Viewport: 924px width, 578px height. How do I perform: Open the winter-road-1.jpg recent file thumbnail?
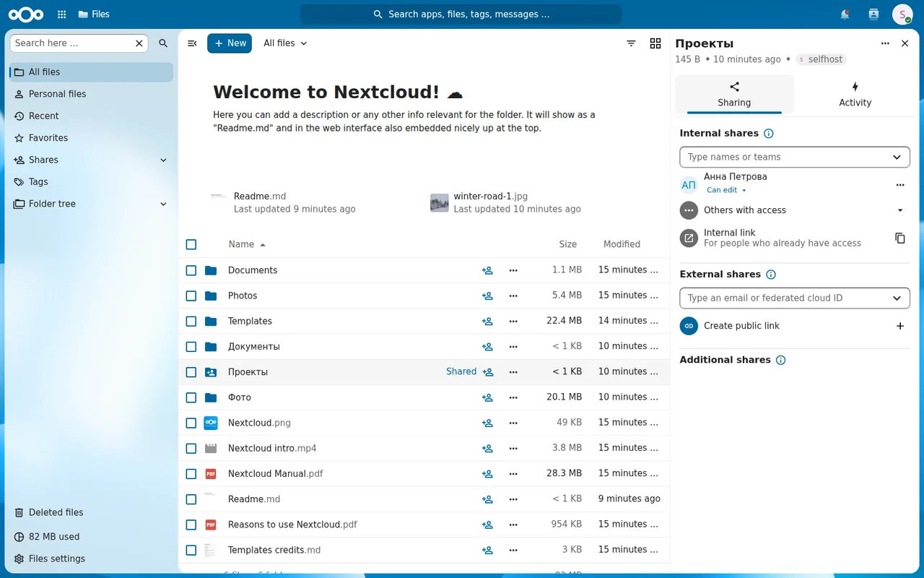coord(440,203)
